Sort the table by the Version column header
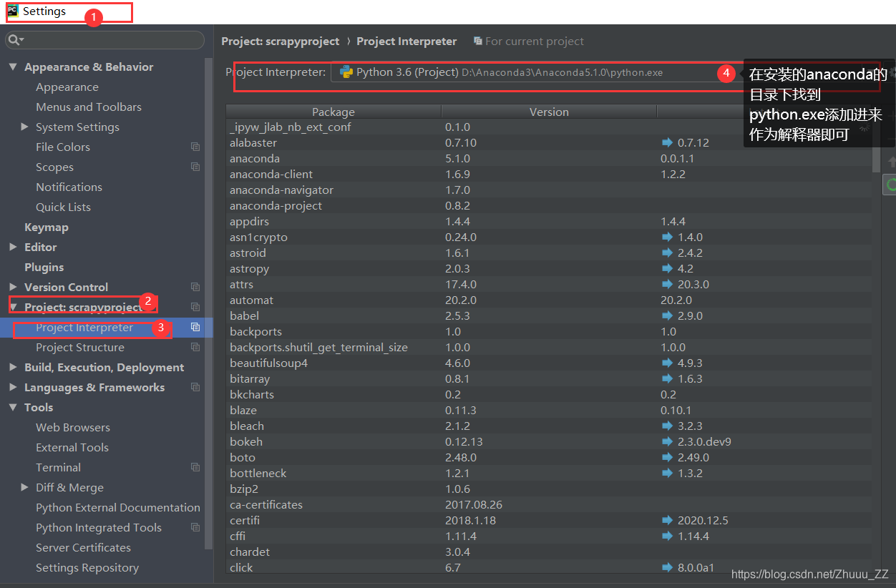The height and width of the screenshot is (588, 896). (549, 112)
